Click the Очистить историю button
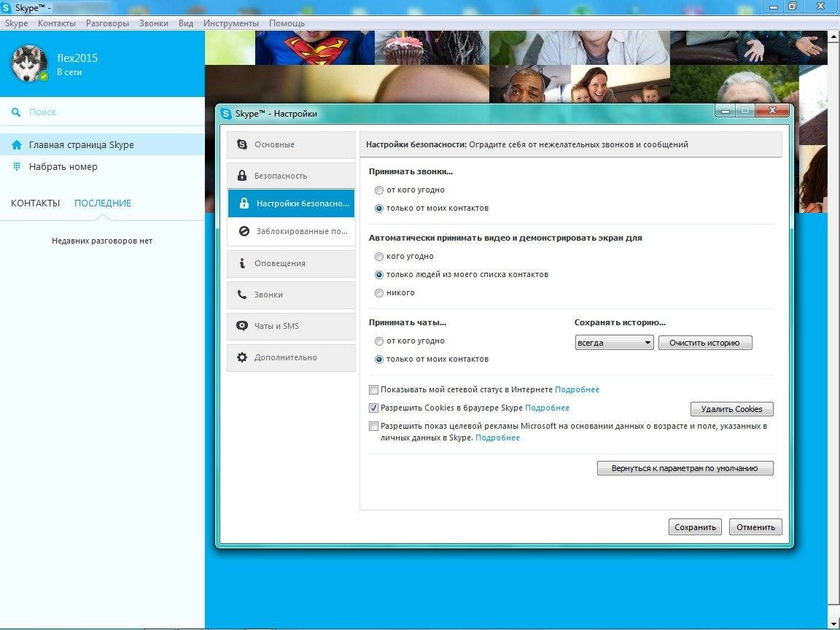This screenshot has height=630, width=840. (x=704, y=343)
